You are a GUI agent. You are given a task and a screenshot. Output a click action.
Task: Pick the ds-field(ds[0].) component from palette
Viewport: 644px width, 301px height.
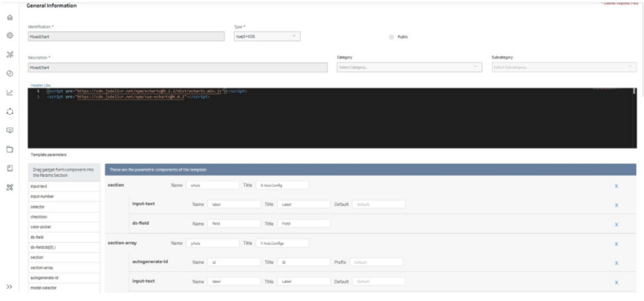point(64,247)
